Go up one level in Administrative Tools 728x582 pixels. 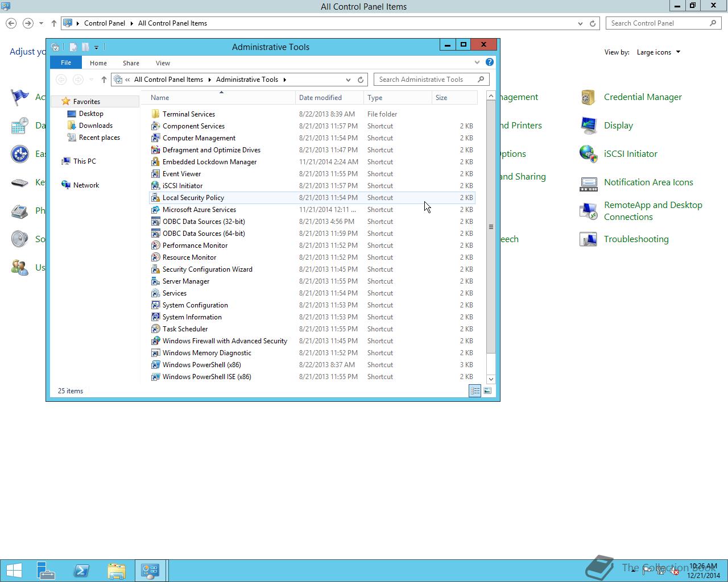104,80
